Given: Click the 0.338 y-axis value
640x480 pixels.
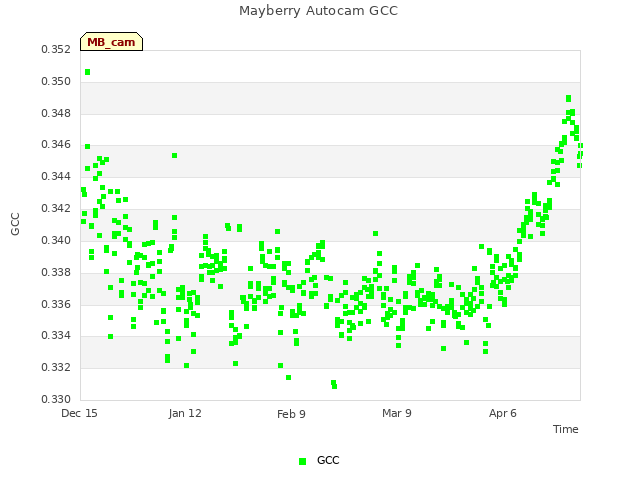Looking at the screenshot, I should pyautogui.click(x=56, y=272).
